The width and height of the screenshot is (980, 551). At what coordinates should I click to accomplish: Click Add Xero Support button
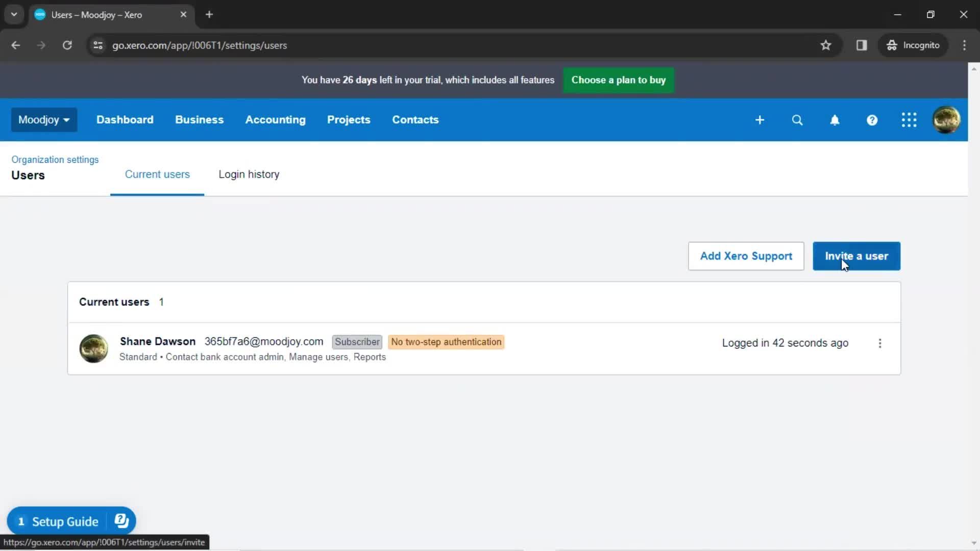(746, 256)
